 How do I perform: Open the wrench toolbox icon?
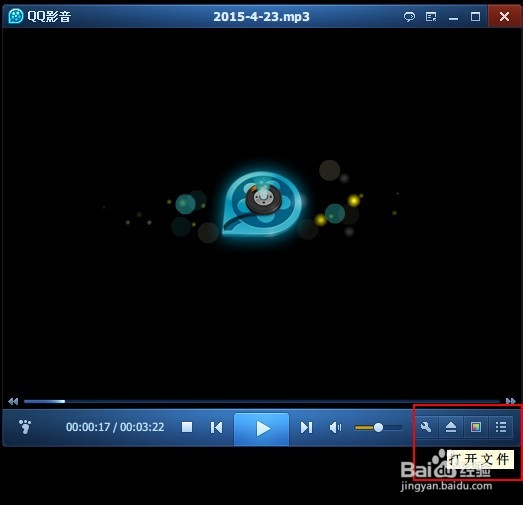pyautogui.click(x=426, y=427)
